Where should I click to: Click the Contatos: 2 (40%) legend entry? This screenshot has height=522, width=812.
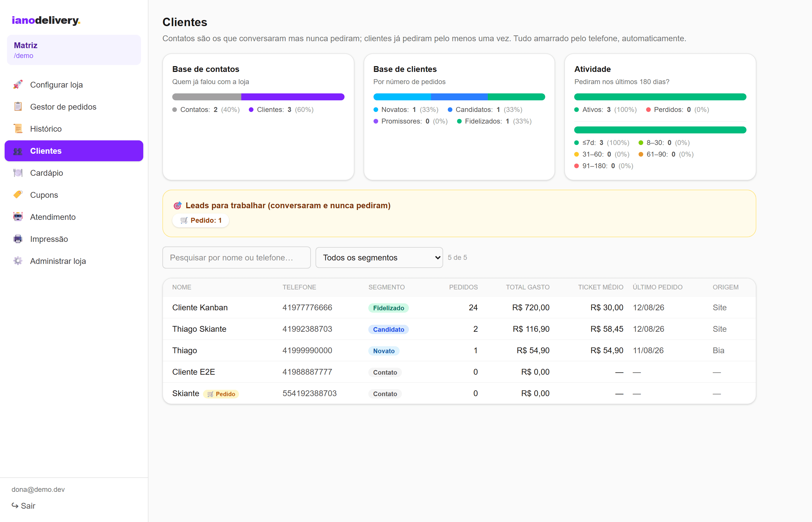tap(206, 110)
